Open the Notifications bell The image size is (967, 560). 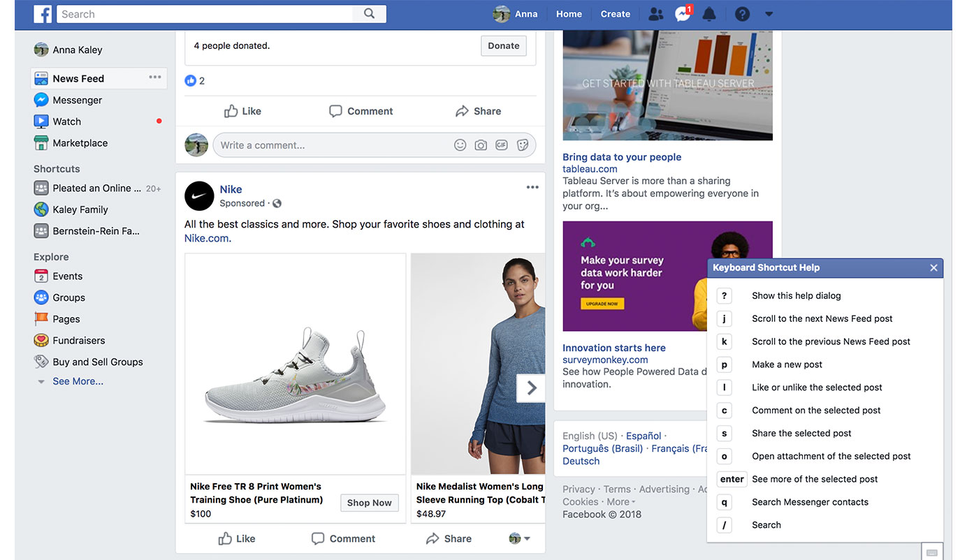(x=709, y=14)
